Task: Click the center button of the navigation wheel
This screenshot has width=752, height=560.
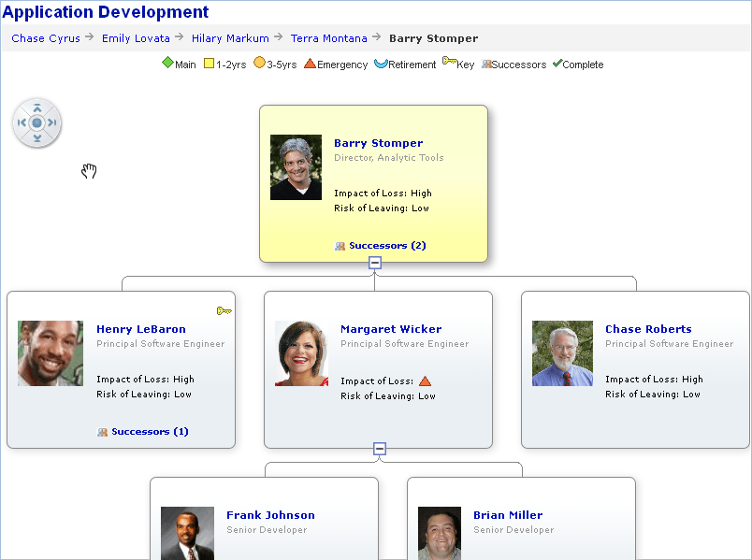Action: pos(36,122)
